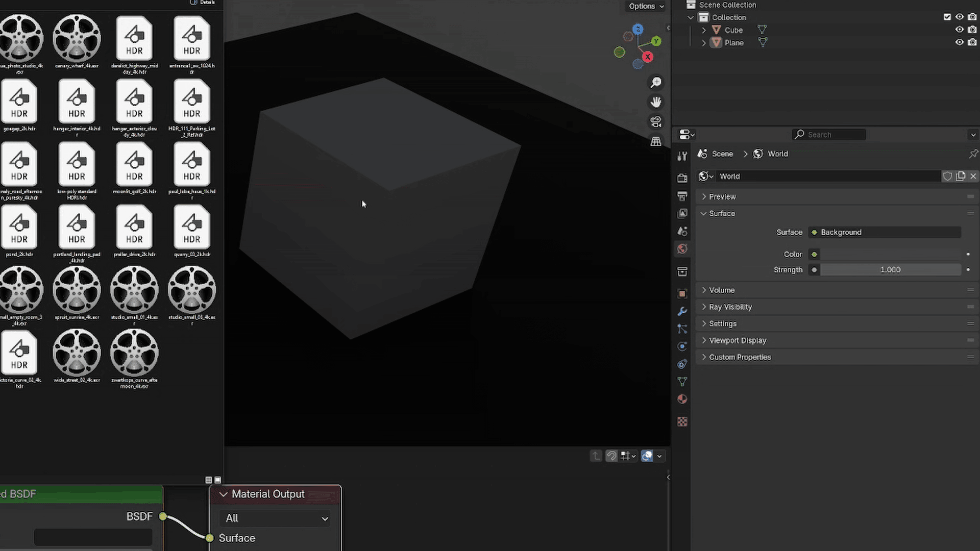Click the World breadcrumb item

(777, 154)
